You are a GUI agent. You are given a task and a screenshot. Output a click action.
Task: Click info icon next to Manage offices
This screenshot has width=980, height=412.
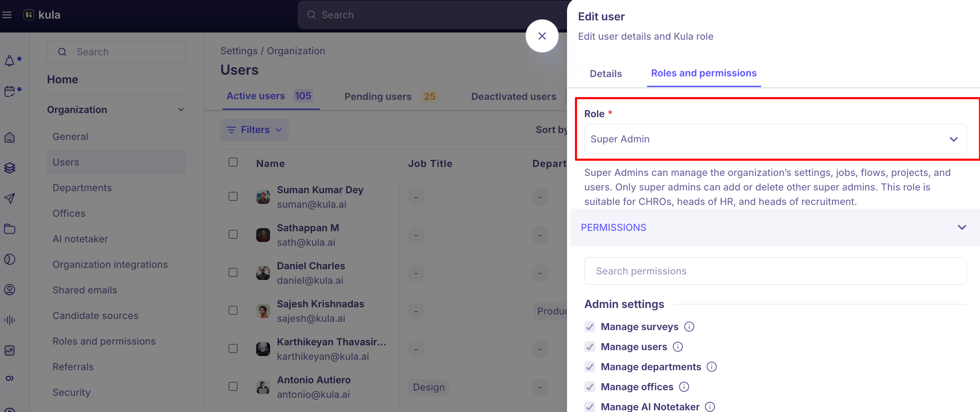pos(684,387)
